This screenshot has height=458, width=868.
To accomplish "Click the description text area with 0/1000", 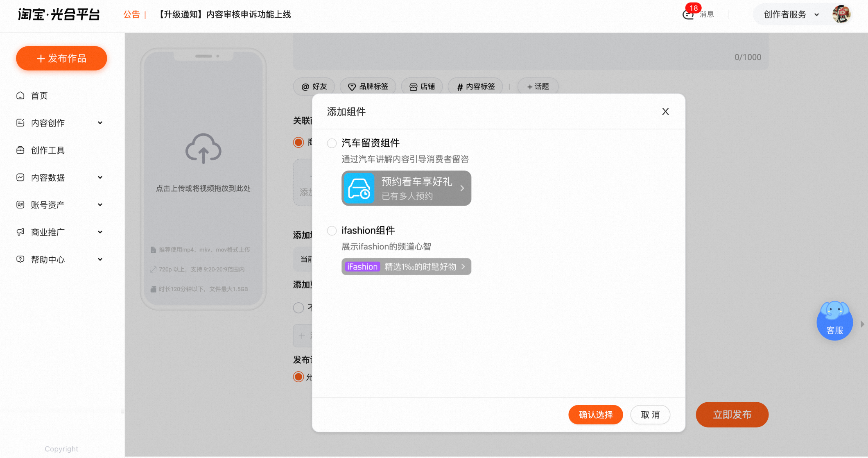I will [531, 51].
